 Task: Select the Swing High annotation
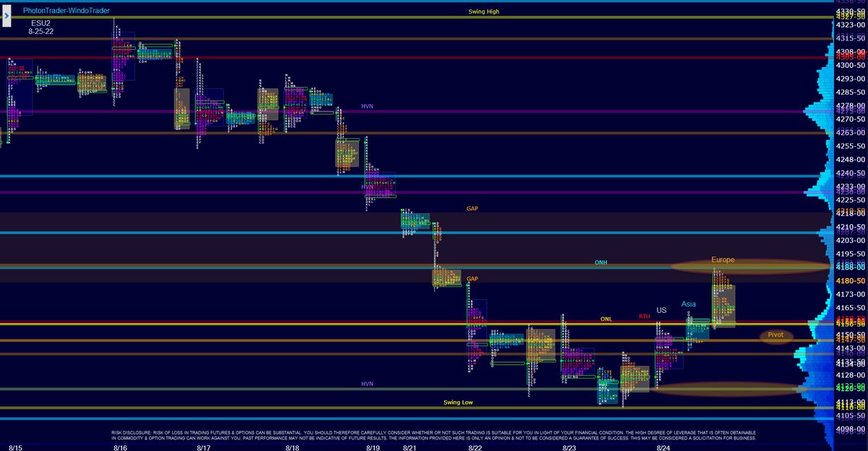[x=484, y=12]
